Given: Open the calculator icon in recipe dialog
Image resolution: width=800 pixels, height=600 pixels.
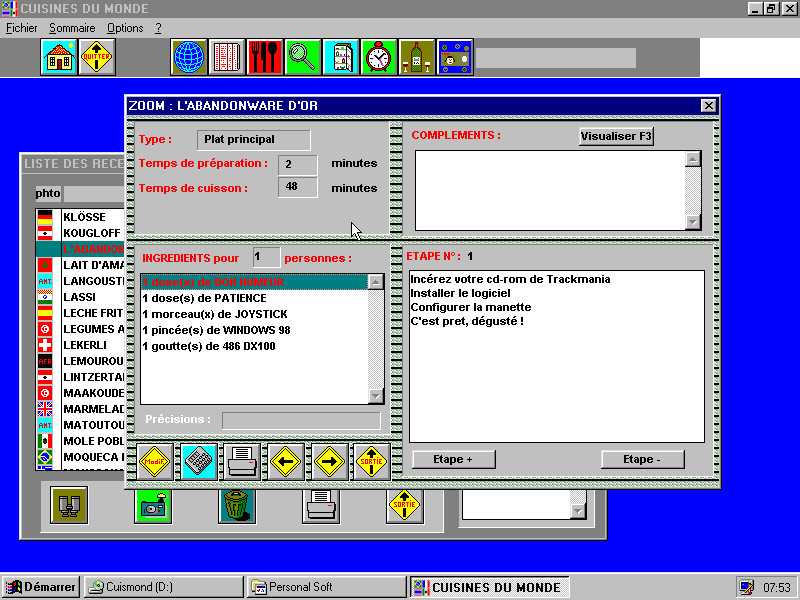Looking at the screenshot, I should pyautogui.click(x=199, y=461).
